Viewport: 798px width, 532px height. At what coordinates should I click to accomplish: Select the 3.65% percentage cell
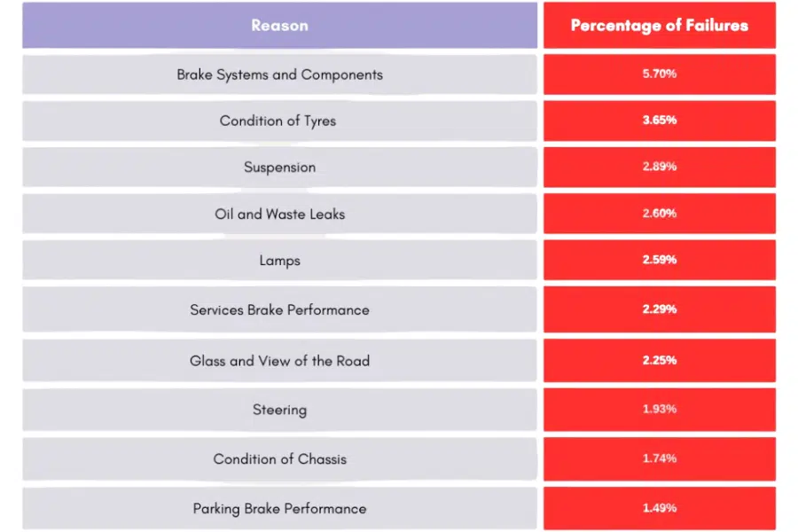(659, 120)
